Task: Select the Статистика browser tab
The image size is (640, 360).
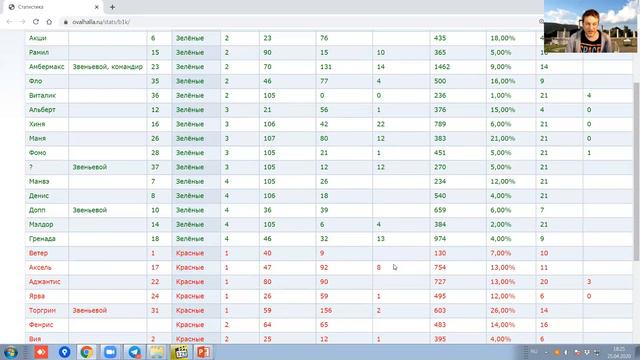Action: [53, 7]
